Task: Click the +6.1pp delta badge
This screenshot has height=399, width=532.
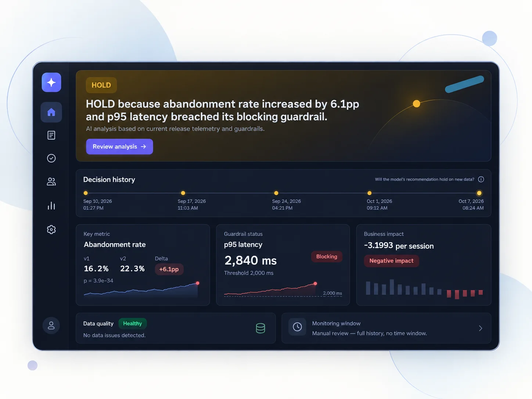Action: tap(169, 269)
